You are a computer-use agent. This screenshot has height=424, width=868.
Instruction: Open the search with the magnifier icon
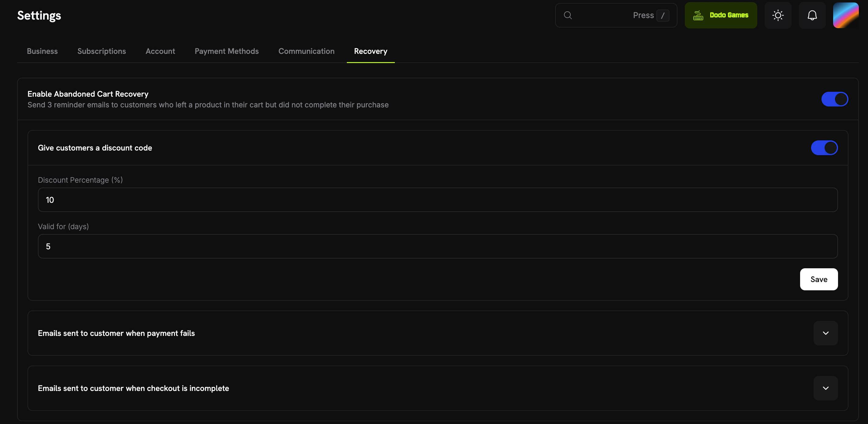(x=568, y=15)
